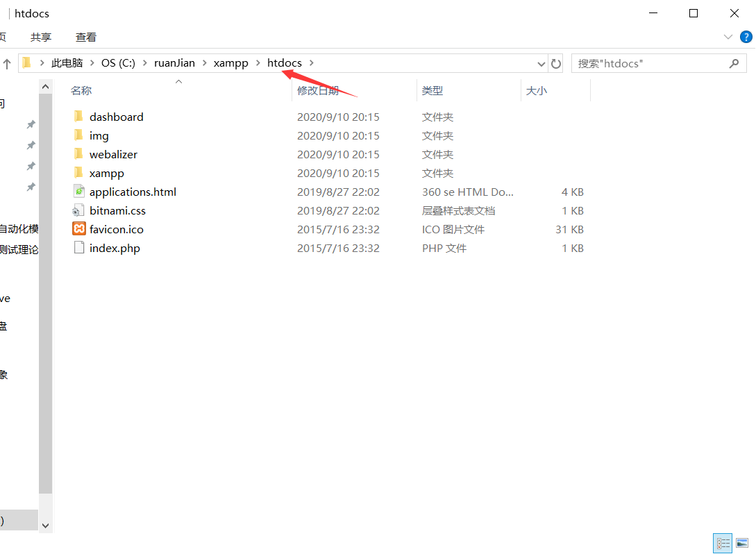Open the 共享 ribbon tab

click(40, 37)
